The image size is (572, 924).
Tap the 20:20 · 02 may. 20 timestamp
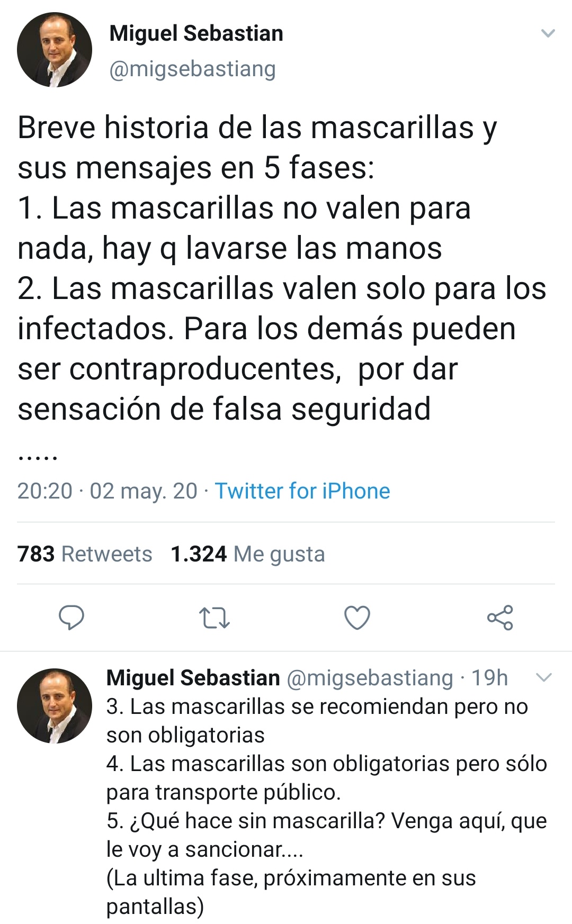click(107, 491)
